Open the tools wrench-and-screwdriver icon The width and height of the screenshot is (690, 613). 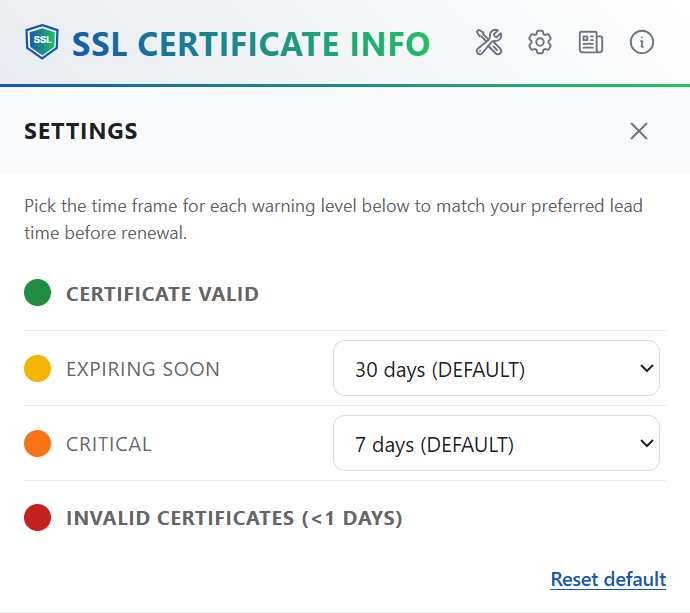point(489,42)
